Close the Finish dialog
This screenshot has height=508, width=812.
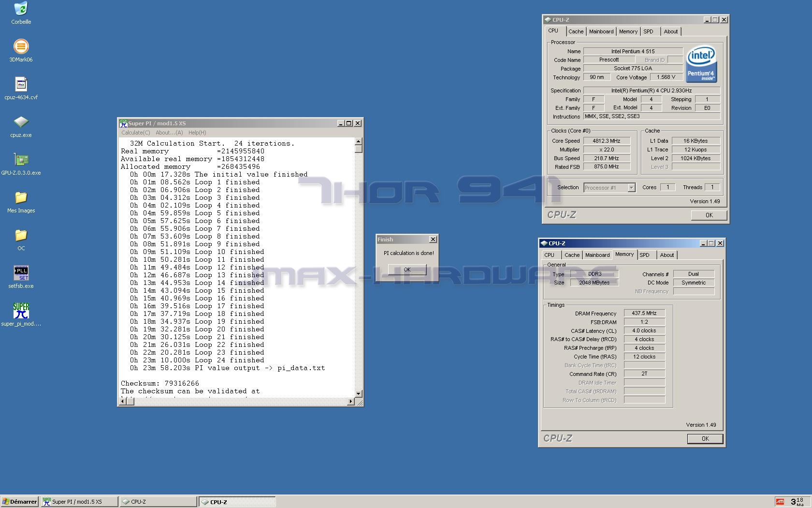coord(433,239)
